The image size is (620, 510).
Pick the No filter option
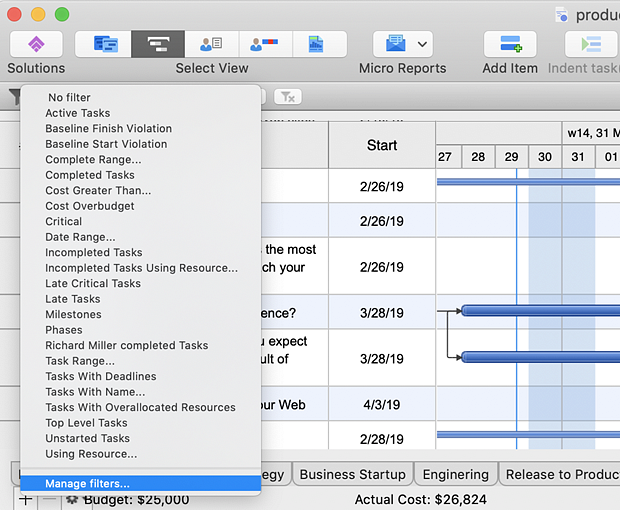tap(69, 97)
